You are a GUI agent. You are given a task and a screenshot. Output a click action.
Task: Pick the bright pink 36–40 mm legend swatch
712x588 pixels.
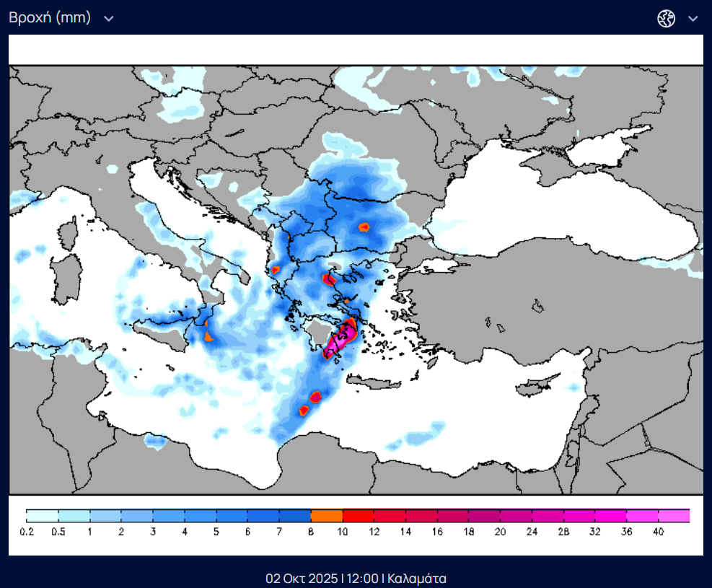pyautogui.click(x=642, y=516)
